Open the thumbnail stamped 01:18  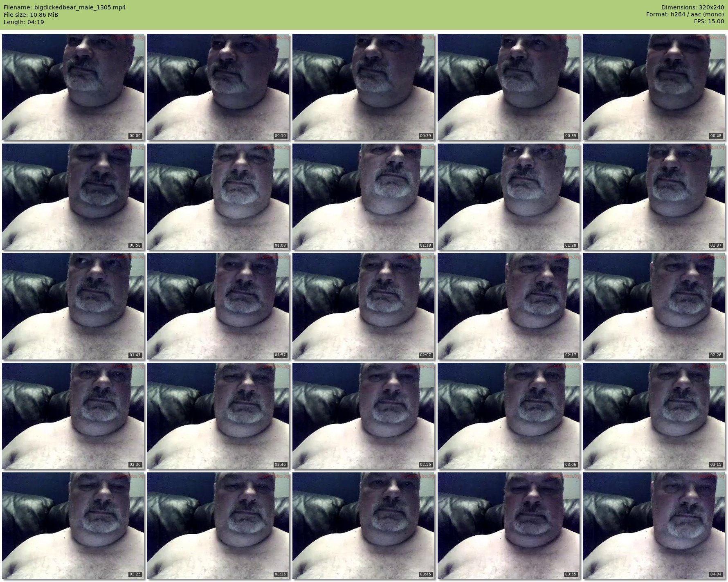point(363,197)
